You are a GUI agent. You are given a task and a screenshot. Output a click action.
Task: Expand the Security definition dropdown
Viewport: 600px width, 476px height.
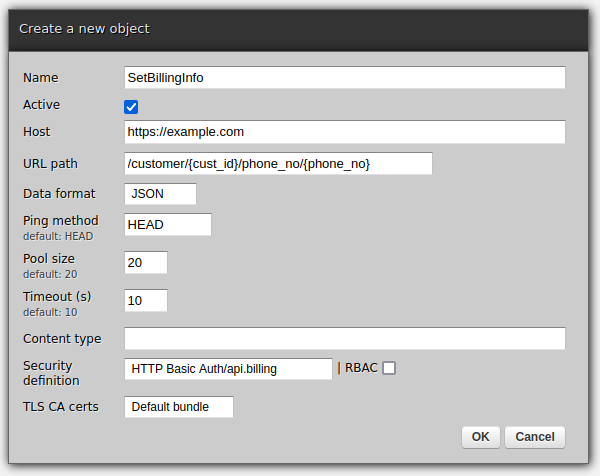228,369
